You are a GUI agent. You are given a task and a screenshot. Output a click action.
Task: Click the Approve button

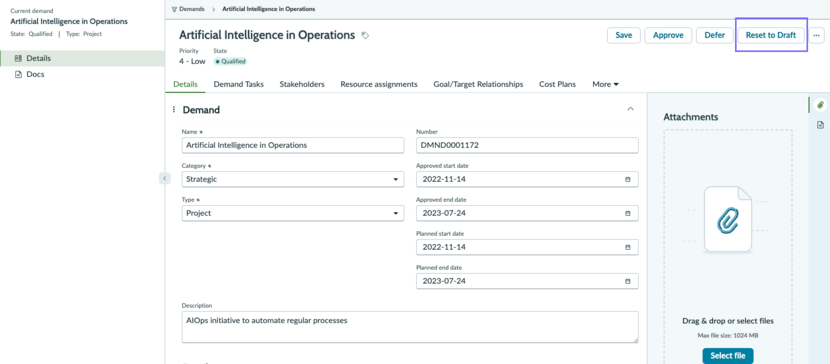(x=668, y=35)
